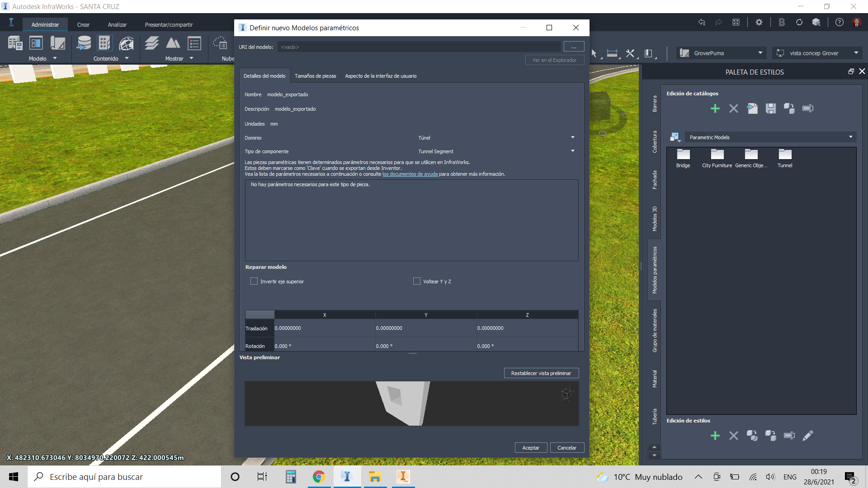Click the save catalog floppy disk icon
The width and height of the screenshot is (868, 488).
[771, 108]
